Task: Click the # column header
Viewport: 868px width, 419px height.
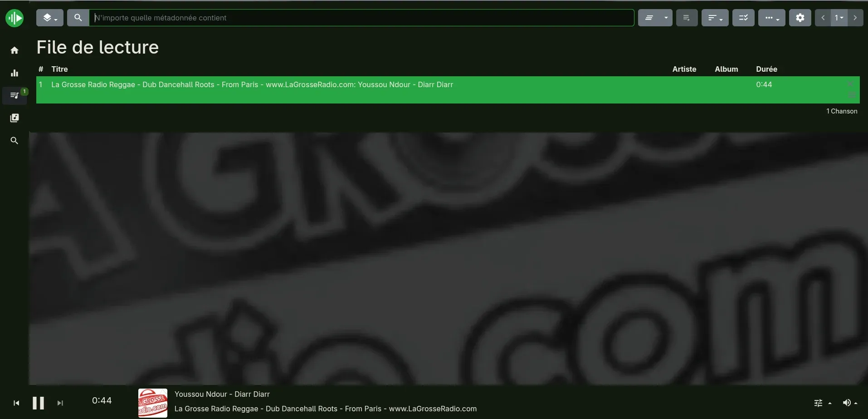Action: pos(41,69)
